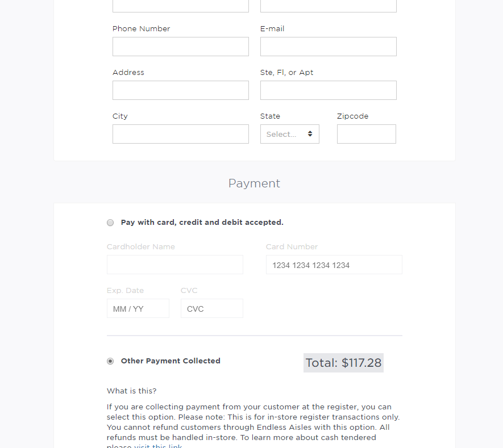Open the State select dropdown
Screen dimensions: 503x448
click(289, 134)
